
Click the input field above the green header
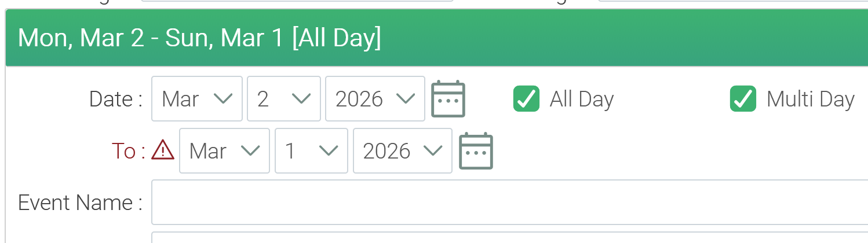(x=296, y=2)
